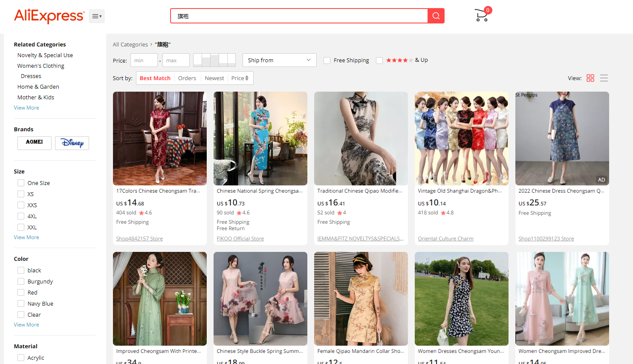Expand View More under Size
Screen dimensions: 633x364
point(26,237)
